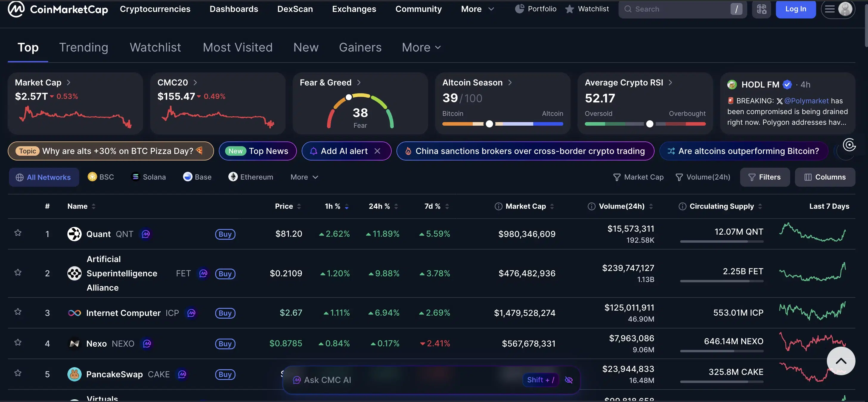This screenshot has height=402, width=868.
Task: Click the Search input field
Action: (x=683, y=9)
